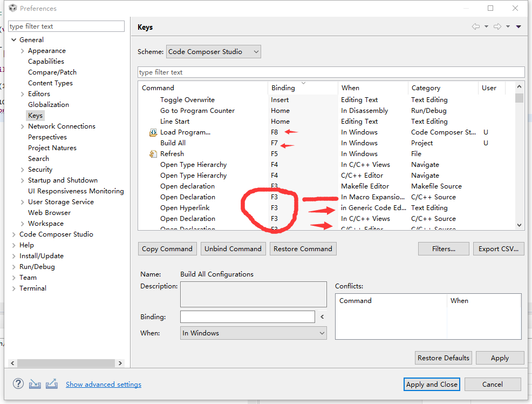532x404 pixels.
Task: Expand the Terminal node
Action: (14, 288)
